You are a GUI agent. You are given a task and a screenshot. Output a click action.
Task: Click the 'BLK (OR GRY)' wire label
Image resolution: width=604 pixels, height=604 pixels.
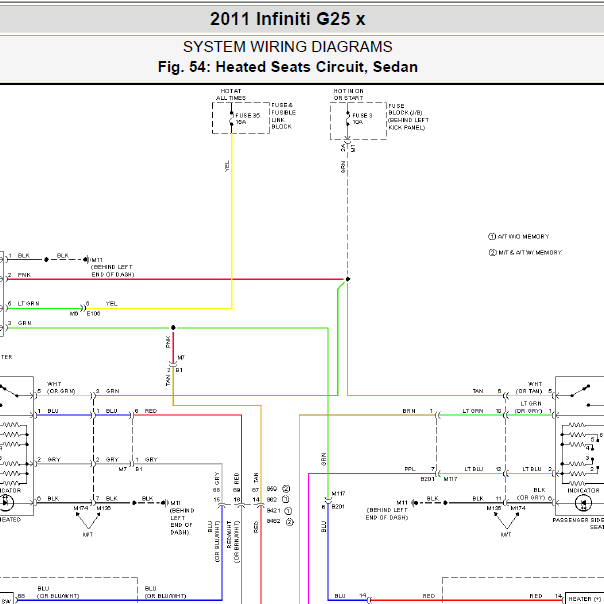click(x=531, y=494)
